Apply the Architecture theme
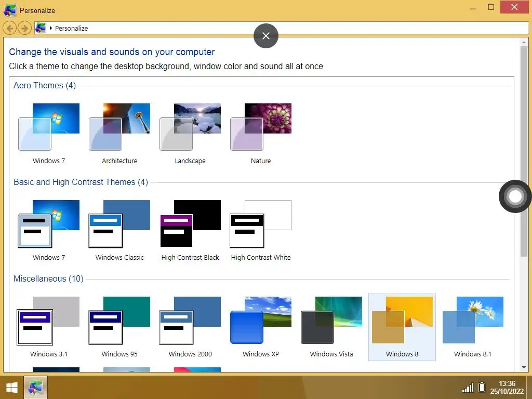532x399 pixels. (119, 134)
